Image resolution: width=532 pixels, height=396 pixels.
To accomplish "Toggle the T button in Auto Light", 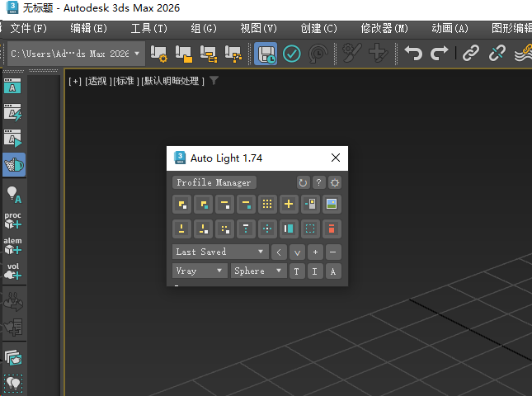I will tap(297, 271).
